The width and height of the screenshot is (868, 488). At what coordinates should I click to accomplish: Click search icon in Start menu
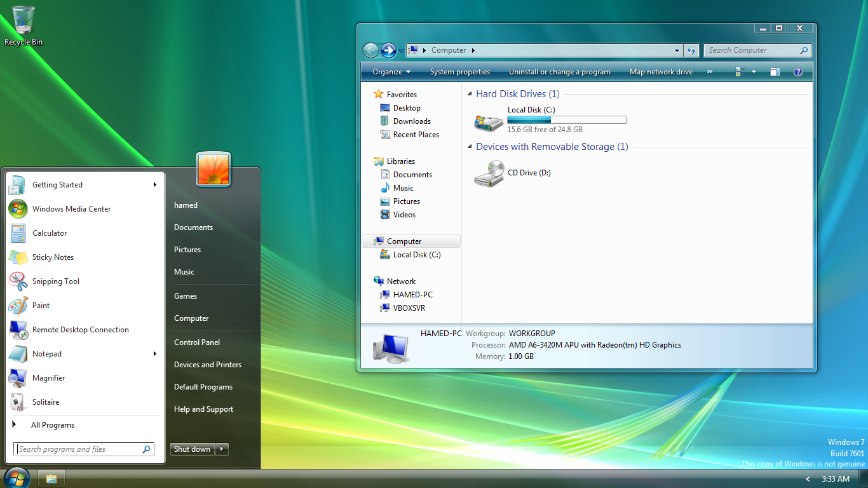pos(147,449)
